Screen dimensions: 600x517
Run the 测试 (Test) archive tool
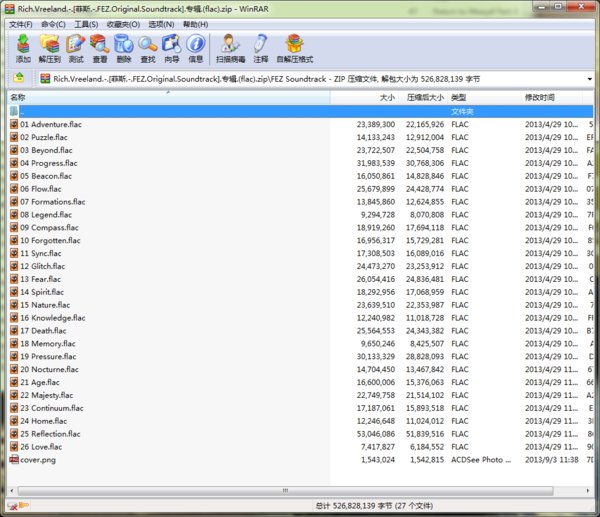[75, 47]
